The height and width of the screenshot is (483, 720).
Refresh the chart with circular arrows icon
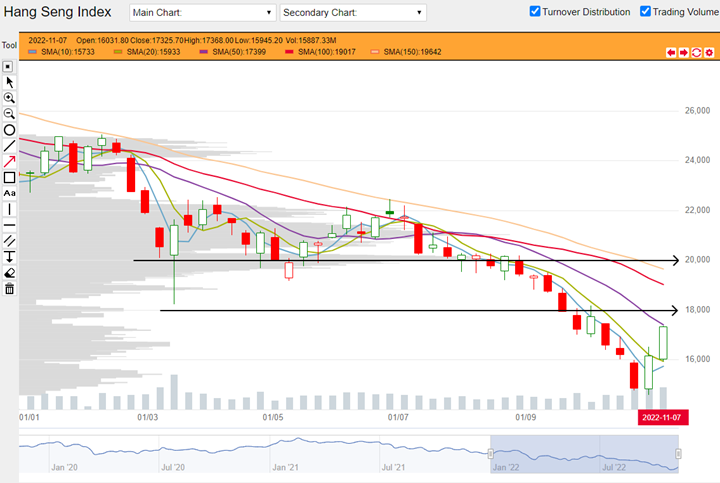(x=697, y=52)
